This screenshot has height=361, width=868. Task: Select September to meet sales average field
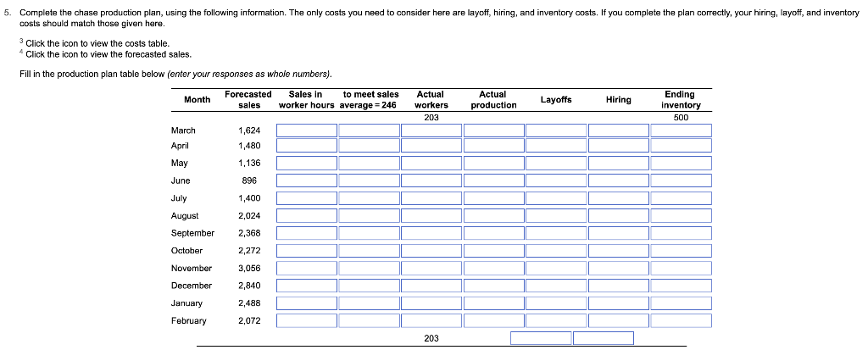370,234
